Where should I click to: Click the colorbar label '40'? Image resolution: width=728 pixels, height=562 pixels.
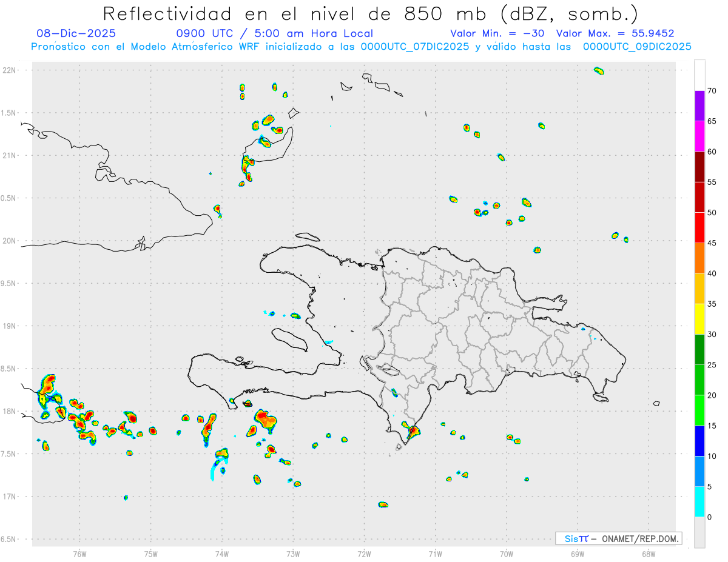(x=712, y=273)
